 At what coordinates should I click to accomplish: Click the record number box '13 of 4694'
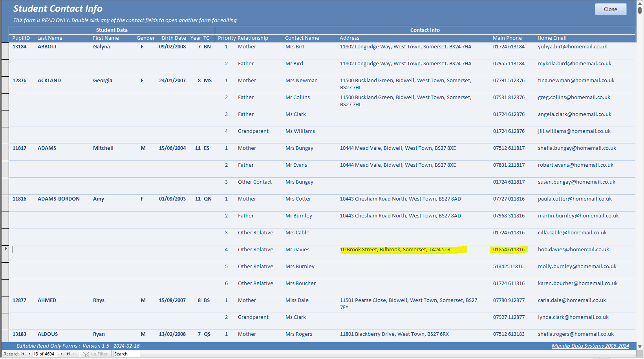(45, 354)
